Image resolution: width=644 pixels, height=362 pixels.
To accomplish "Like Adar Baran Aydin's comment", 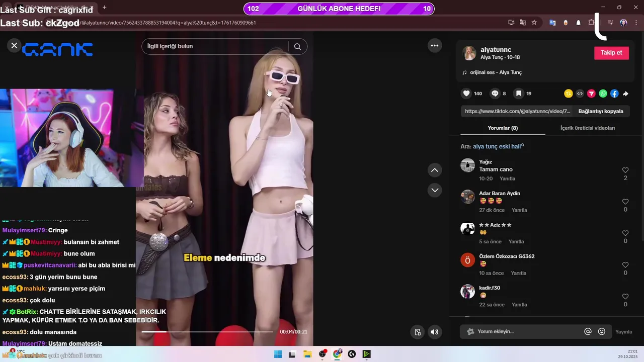I will pyautogui.click(x=625, y=202).
